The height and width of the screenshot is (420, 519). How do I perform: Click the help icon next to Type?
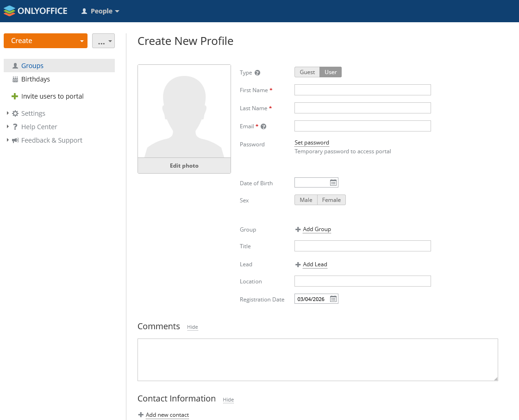point(257,73)
